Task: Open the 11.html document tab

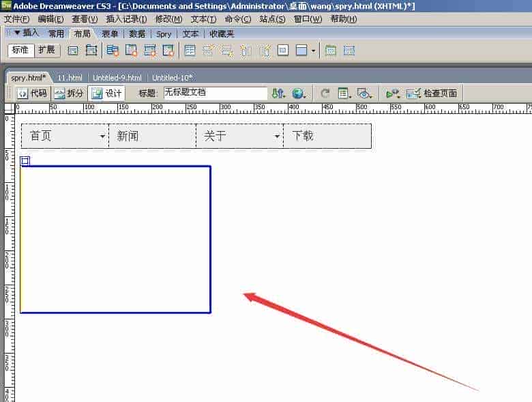Action: click(x=70, y=78)
